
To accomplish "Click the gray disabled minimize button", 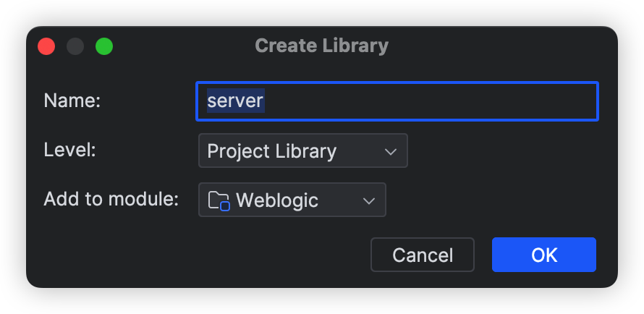I will coord(75,46).
